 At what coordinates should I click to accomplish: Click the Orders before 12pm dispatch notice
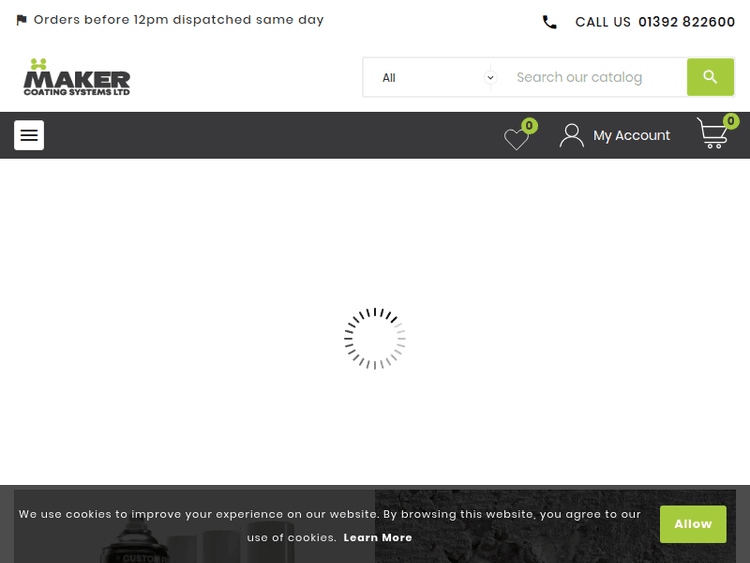pyautogui.click(x=179, y=20)
